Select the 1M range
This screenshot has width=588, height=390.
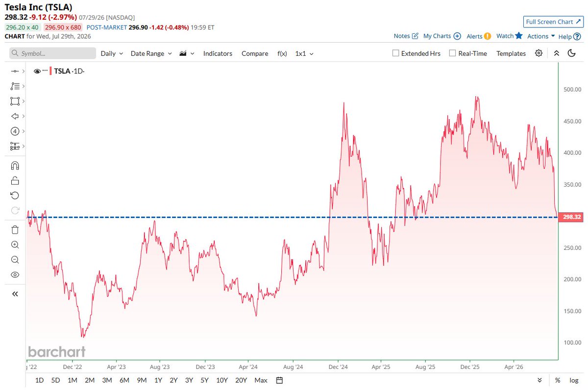click(73, 380)
